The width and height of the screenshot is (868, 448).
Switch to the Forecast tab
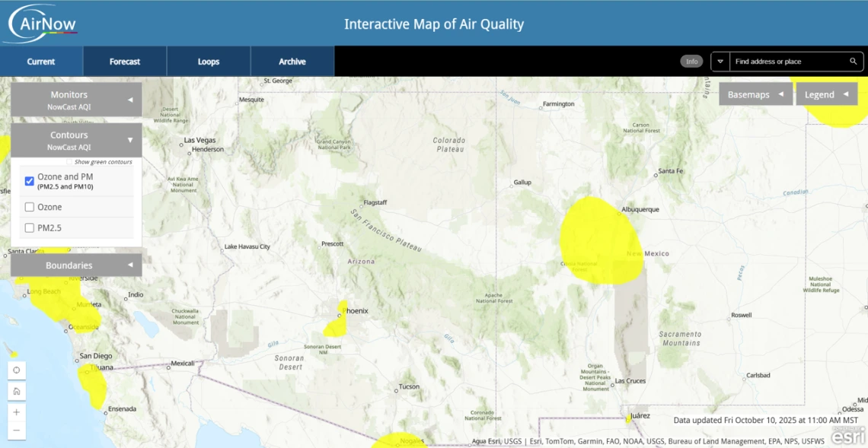[x=125, y=62]
